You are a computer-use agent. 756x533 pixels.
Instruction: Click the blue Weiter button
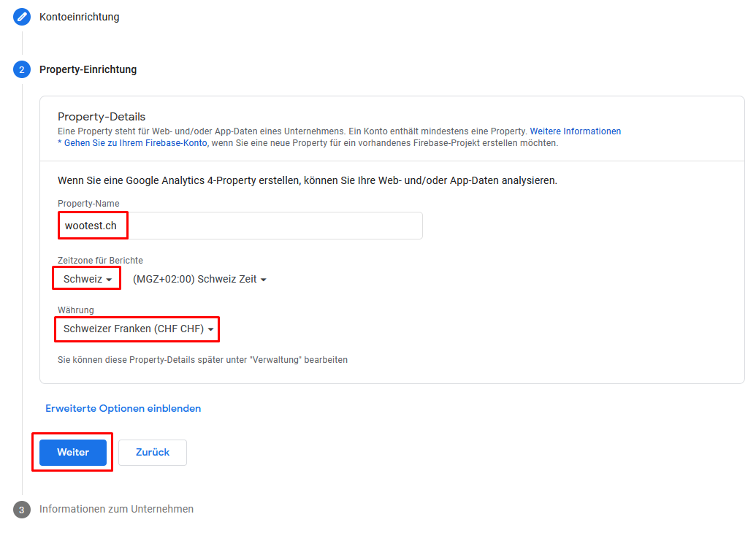[x=73, y=453]
